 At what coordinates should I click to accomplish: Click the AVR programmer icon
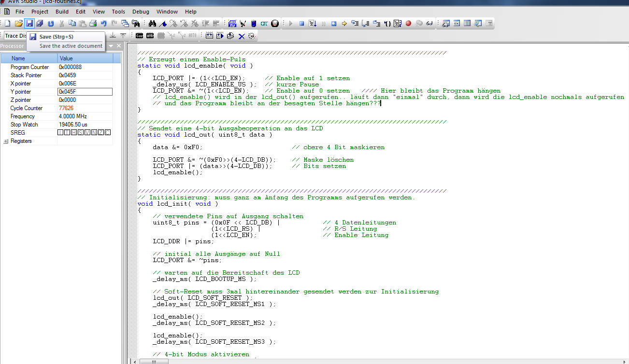click(x=150, y=35)
